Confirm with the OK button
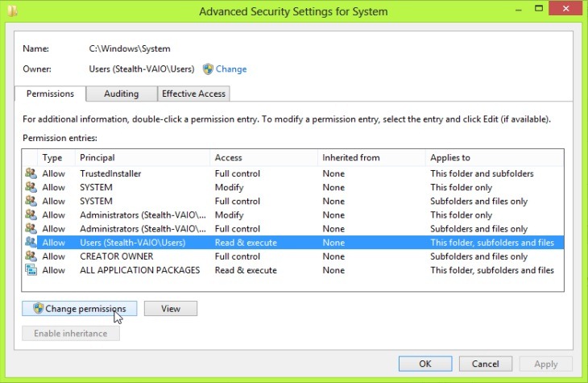This screenshot has width=588, height=383. (x=424, y=364)
